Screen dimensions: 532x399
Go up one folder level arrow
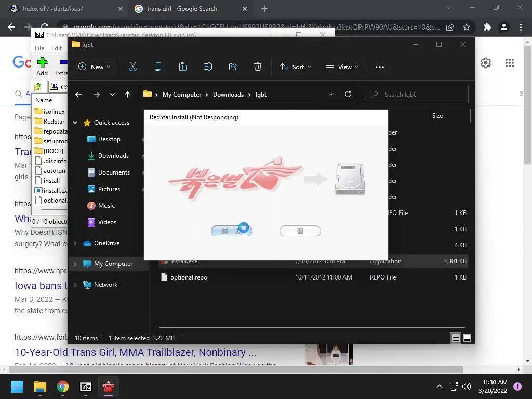point(128,95)
